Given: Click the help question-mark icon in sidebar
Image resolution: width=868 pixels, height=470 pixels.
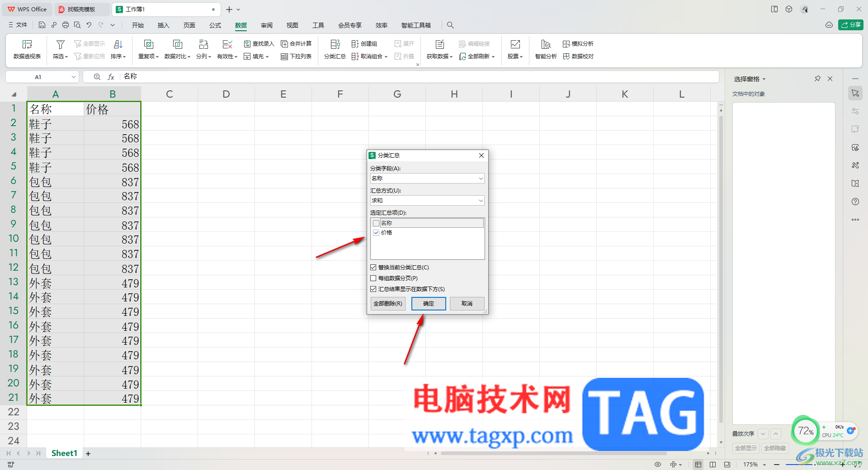Looking at the screenshot, I should 855,202.
